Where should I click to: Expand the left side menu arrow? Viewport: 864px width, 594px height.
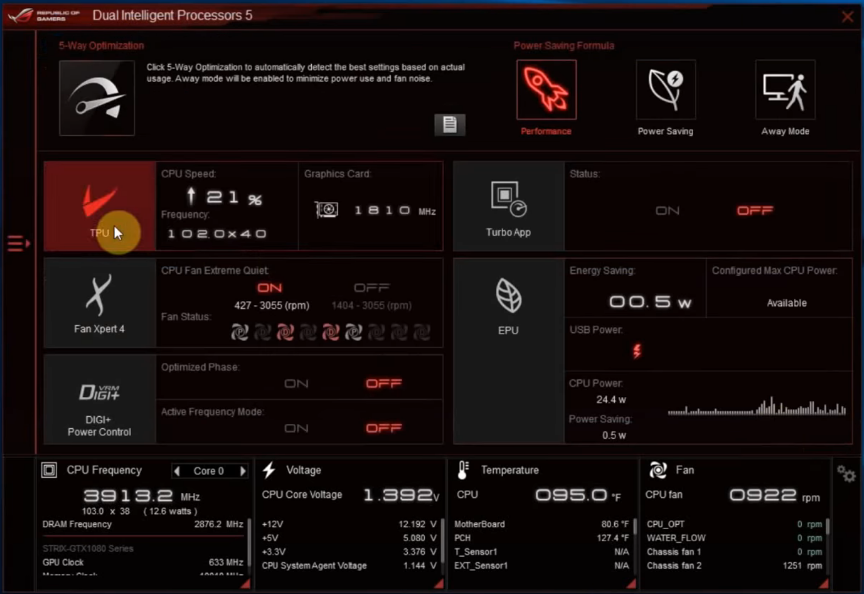pyautogui.click(x=18, y=243)
